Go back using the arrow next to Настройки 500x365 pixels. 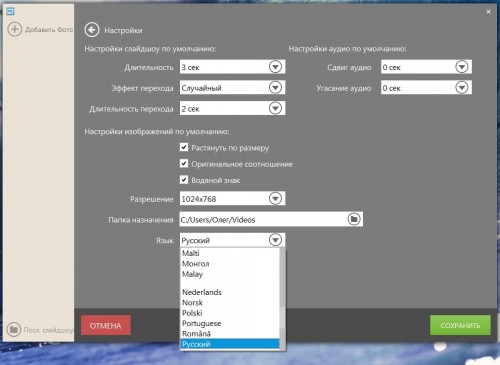pyautogui.click(x=92, y=30)
